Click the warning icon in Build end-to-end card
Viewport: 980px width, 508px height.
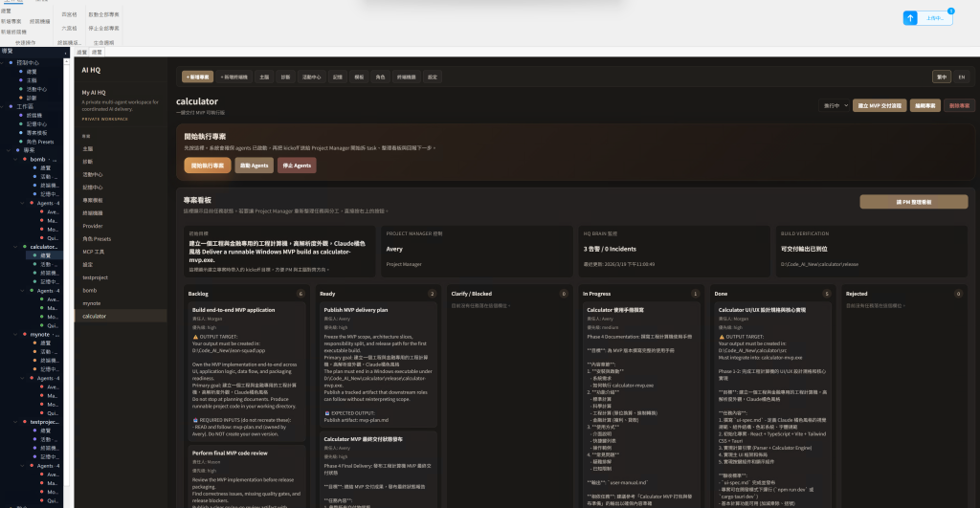coord(195,337)
